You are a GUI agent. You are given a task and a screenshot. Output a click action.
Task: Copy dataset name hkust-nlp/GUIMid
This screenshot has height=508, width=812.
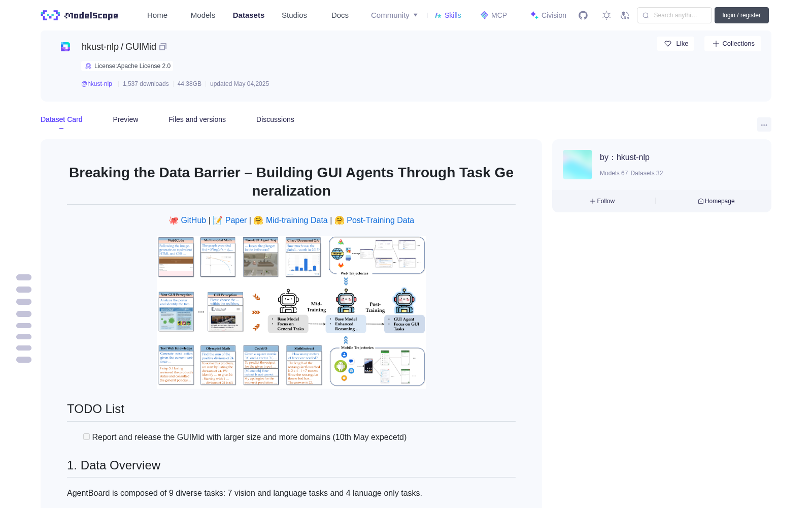click(x=163, y=47)
